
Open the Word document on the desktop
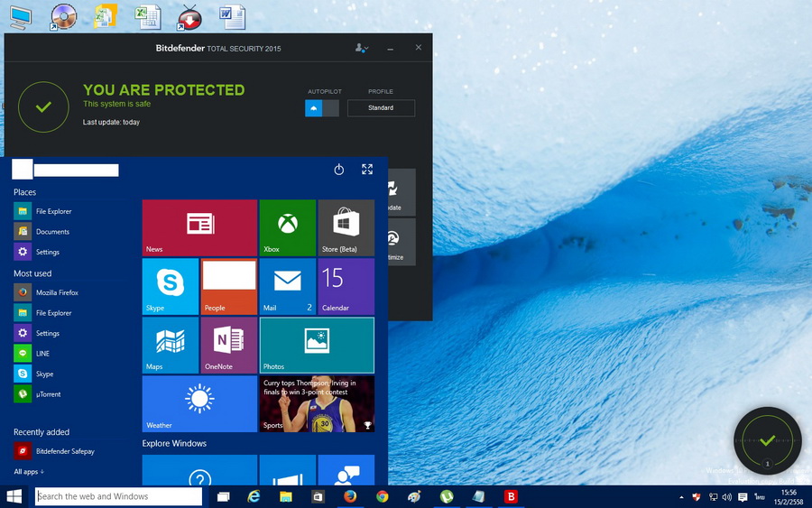pos(232,17)
